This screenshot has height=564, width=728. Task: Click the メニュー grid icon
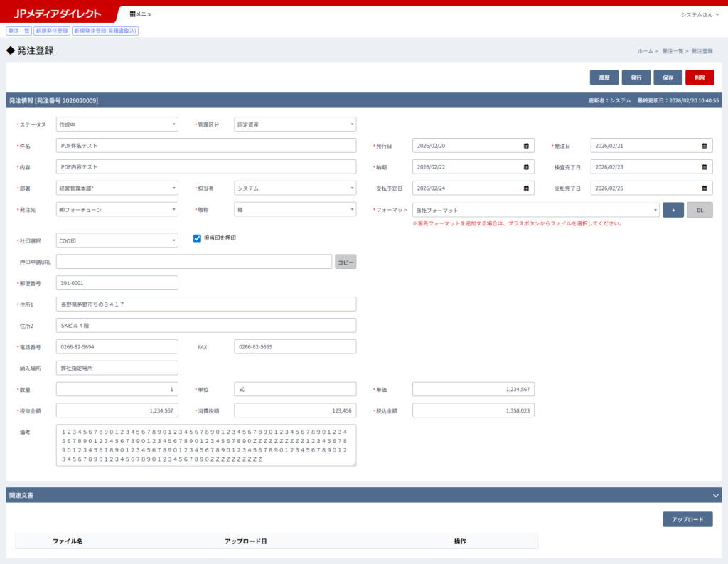point(133,14)
